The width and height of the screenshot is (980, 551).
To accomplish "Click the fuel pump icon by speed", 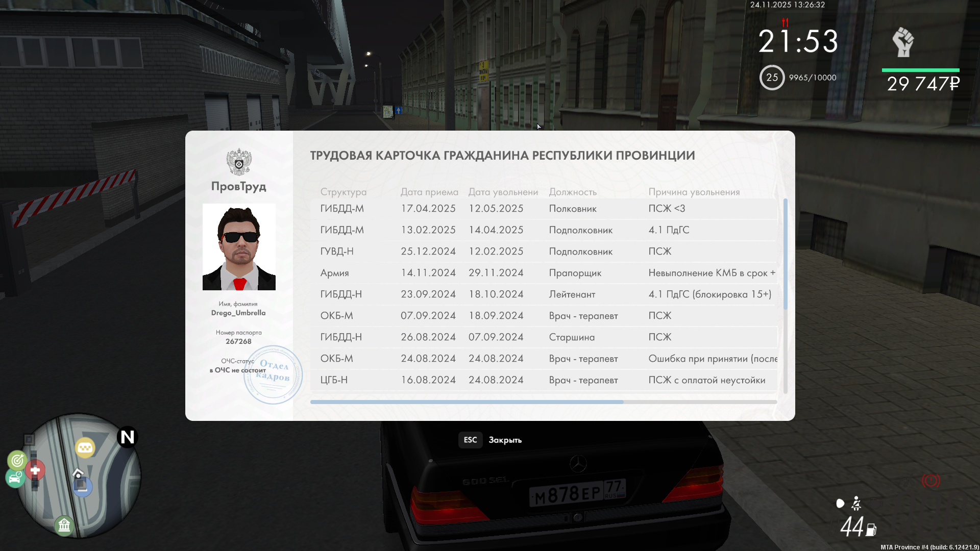I will pyautogui.click(x=871, y=530).
